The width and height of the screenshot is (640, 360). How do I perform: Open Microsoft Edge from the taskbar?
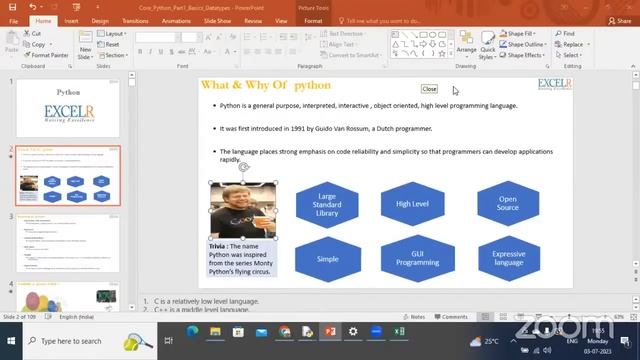point(192,332)
